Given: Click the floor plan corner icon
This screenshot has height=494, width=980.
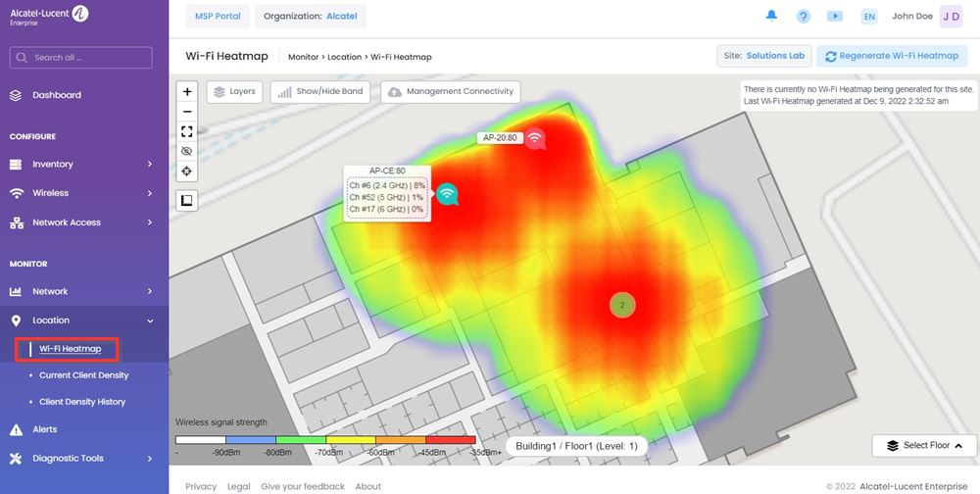Looking at the screenshot, I should pos(187,201).
